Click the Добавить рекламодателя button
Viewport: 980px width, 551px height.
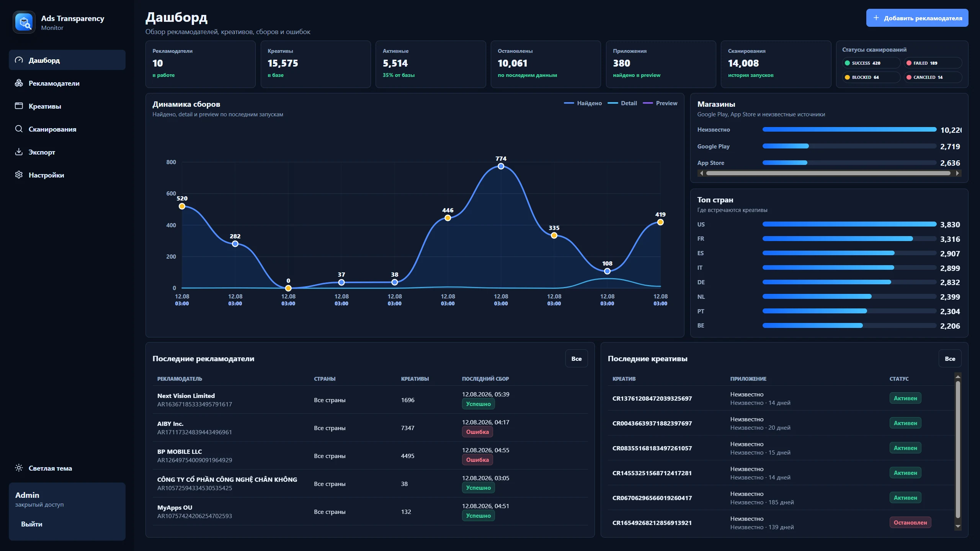[x=917, y=18]
